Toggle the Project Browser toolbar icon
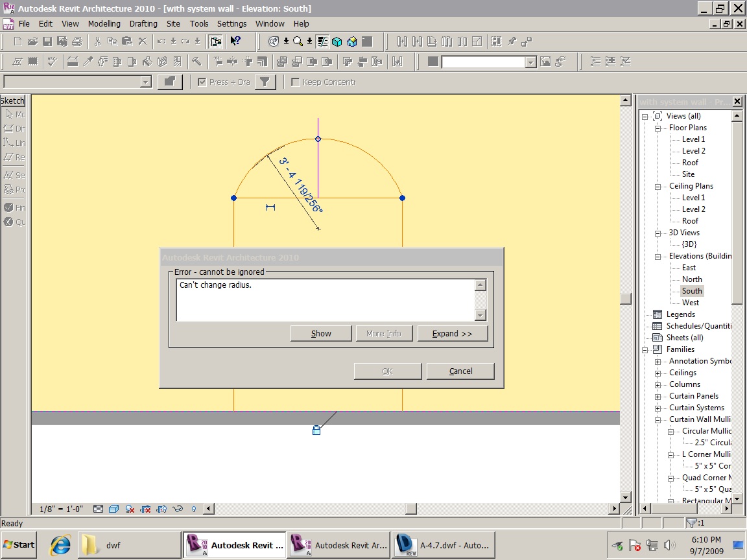Screen dimensions: 747x560 pos(216,41)
